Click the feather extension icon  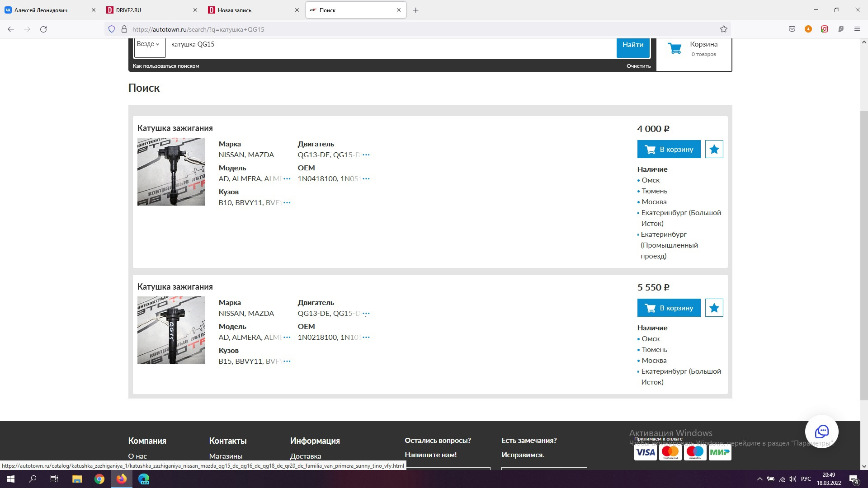pyautogui.click(x=841, y=29)
